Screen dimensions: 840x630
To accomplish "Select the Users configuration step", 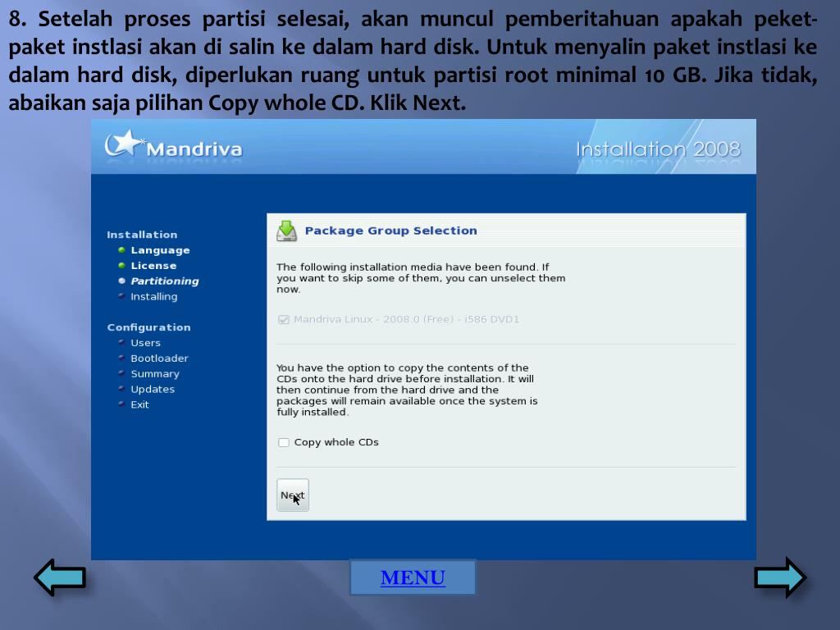I will (x=145, y=343).
